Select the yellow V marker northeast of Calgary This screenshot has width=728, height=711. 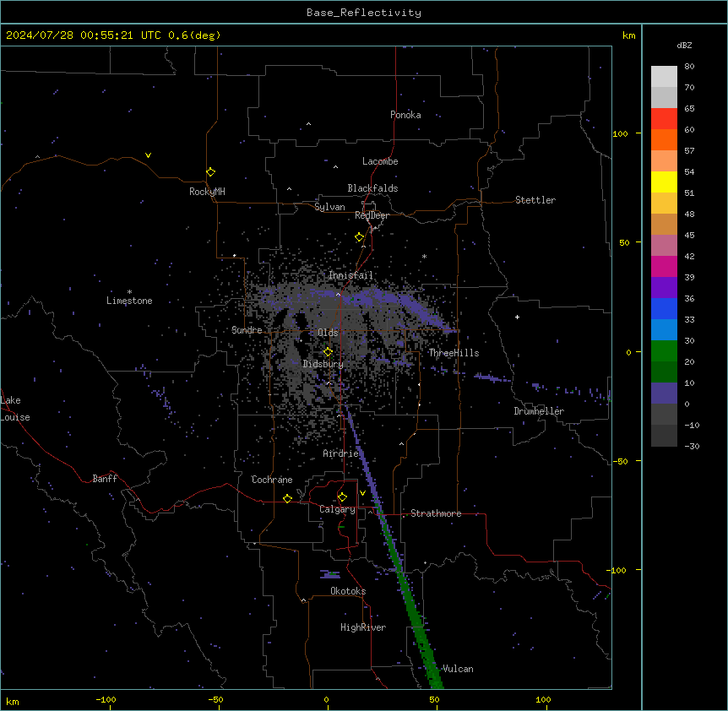362,493
